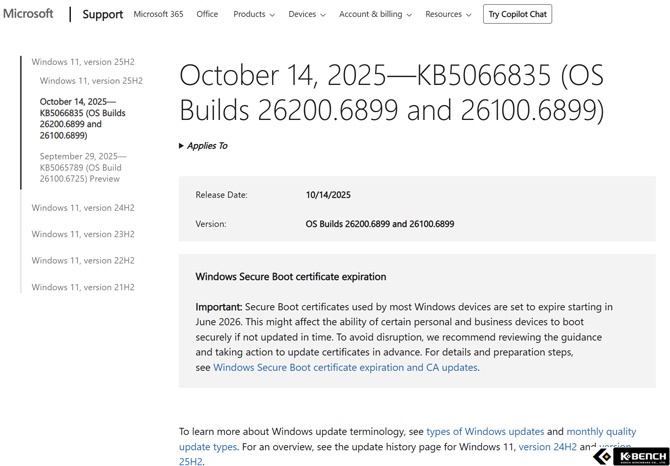Open Account & billing dropdown
This screenshot has height=466, width=670.
pyautogui.click(x=375, y=14)
